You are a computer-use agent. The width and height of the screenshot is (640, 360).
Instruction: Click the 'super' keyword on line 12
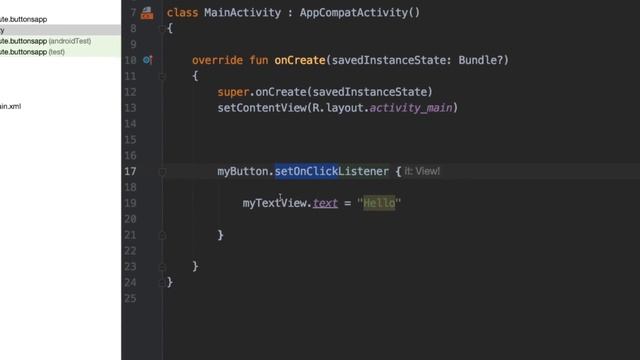coord(233,92)
